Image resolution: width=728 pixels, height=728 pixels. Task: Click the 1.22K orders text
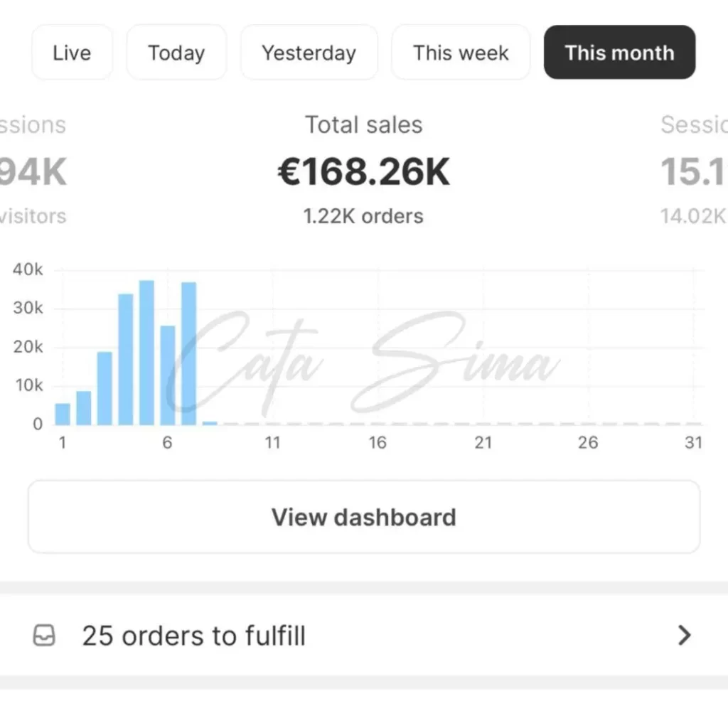tap(363, 216)
